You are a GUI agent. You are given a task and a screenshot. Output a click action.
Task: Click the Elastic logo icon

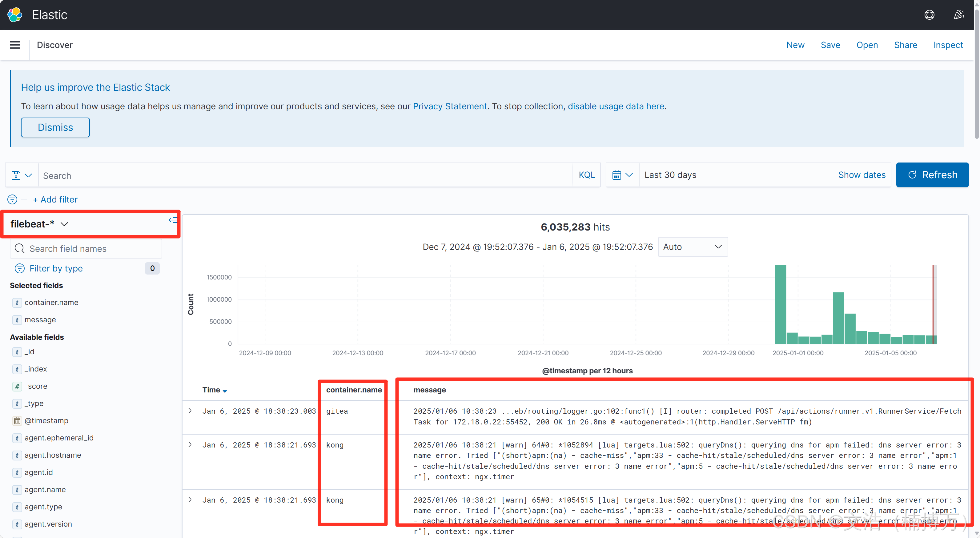pyautogui.click(x=15, y=15)
